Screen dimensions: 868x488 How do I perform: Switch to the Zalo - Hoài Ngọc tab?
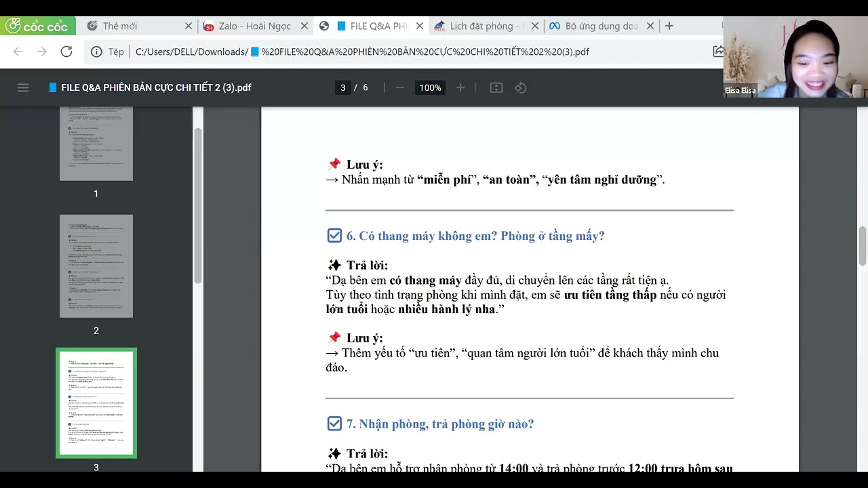pos(254,26)
